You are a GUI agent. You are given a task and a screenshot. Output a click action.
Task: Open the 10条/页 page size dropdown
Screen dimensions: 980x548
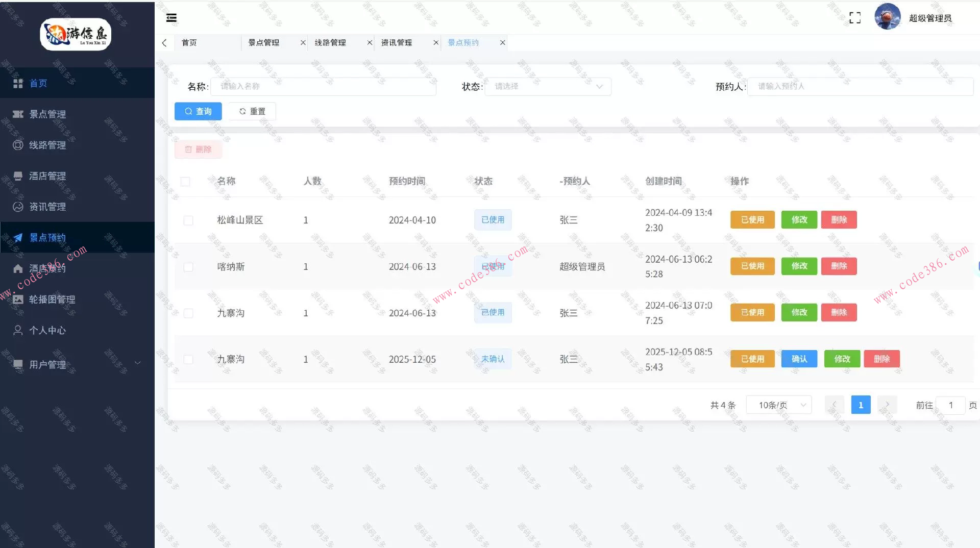[778, 405]
